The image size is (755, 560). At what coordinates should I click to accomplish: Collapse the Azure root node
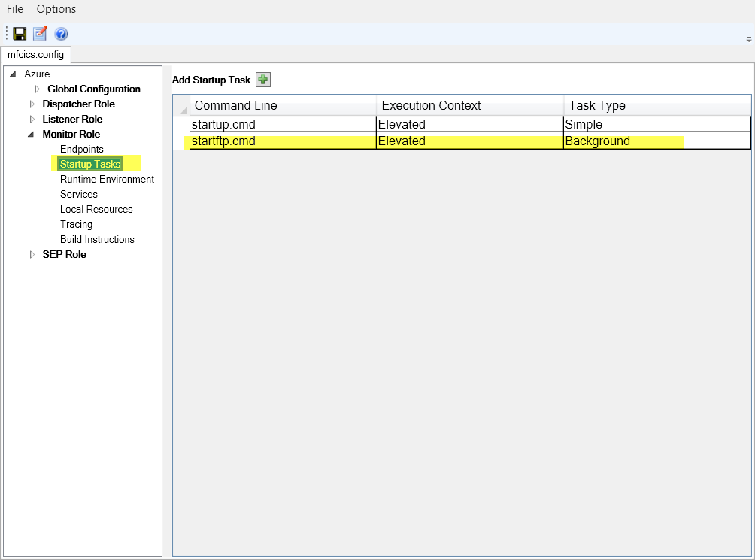13,74
